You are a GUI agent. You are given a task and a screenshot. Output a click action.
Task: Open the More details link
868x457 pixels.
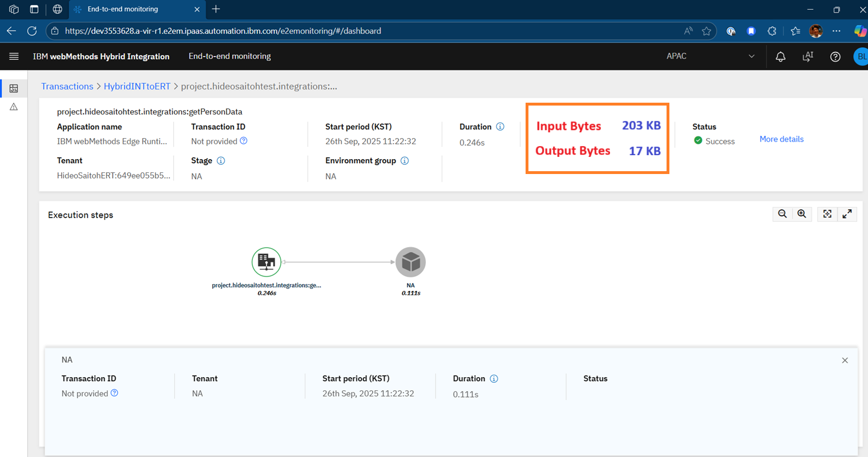781,139
